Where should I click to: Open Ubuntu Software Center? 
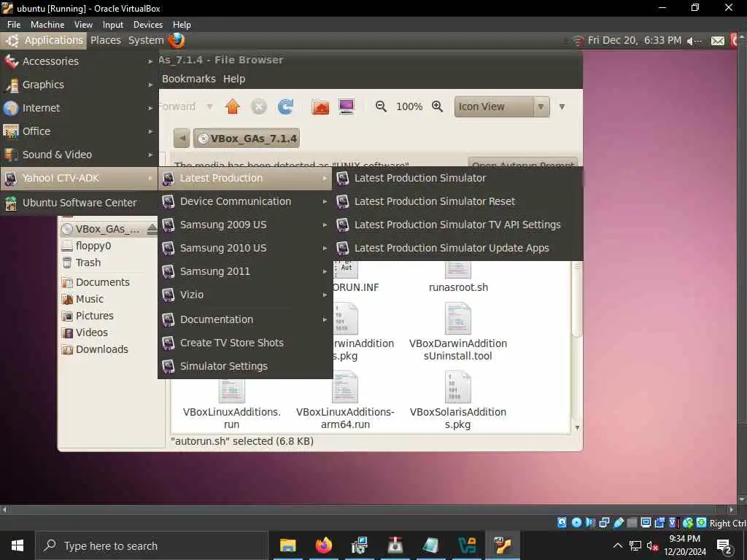(x=79, y=203)
